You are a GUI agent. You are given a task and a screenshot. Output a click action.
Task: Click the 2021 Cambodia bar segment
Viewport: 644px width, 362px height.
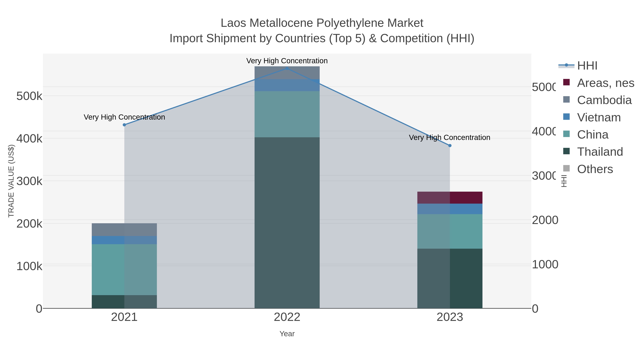[124, 230]
